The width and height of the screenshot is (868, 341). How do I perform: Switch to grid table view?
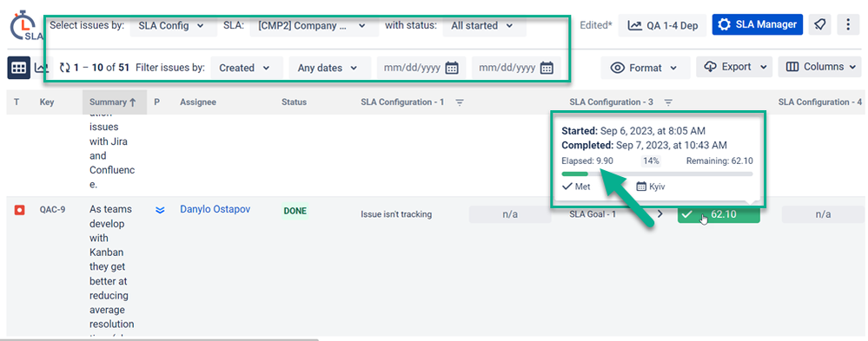19,68
